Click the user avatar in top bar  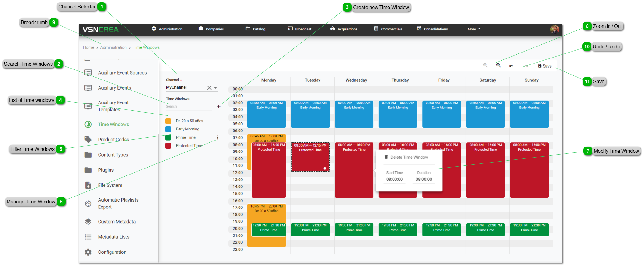(555, 29)
